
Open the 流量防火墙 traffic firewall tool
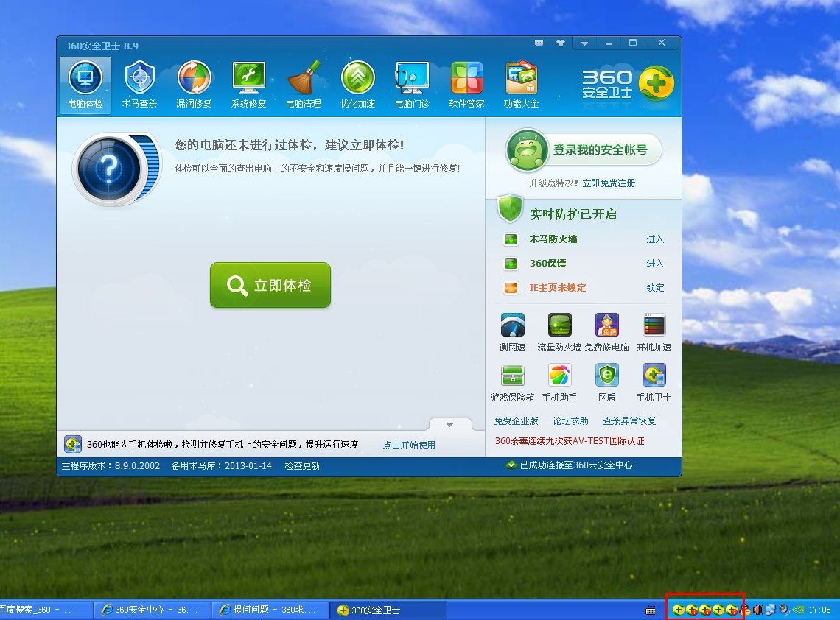pyautogui.click(x=559, y=332)
